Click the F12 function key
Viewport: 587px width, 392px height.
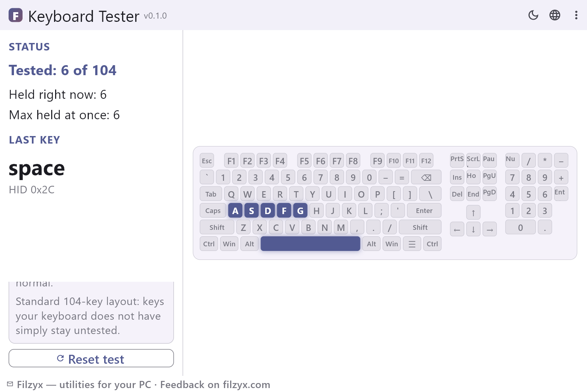pyautogui.click(x=426, y=161)
